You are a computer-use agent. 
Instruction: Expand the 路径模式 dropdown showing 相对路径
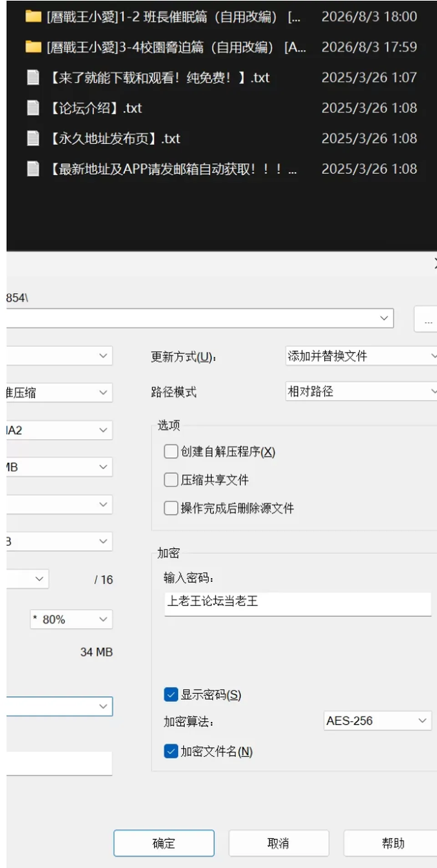click(361, 391)
